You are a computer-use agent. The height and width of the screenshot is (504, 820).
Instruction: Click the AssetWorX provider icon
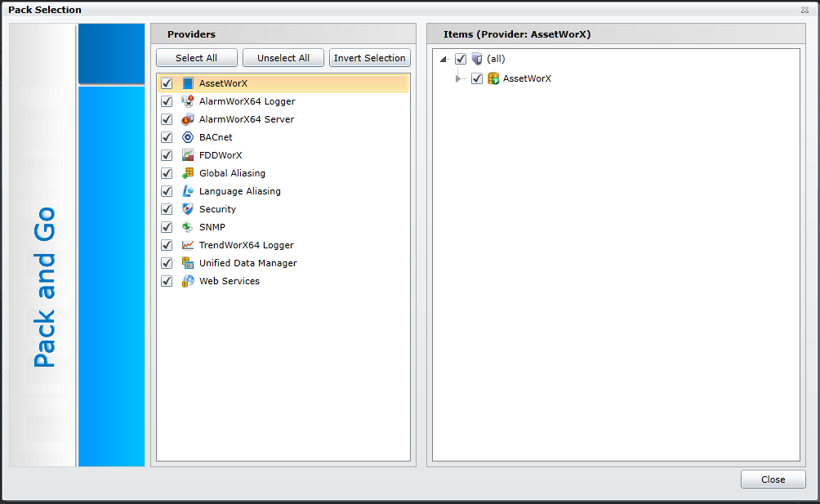(188, 83)
